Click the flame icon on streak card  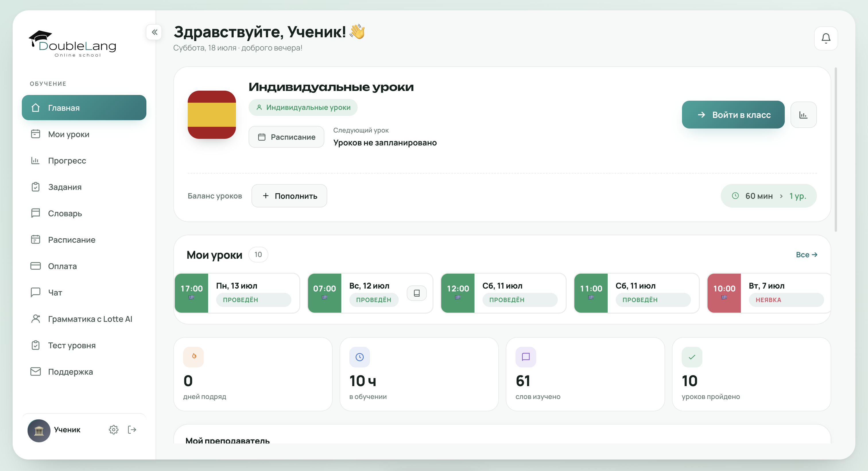[x=193, y=357]
